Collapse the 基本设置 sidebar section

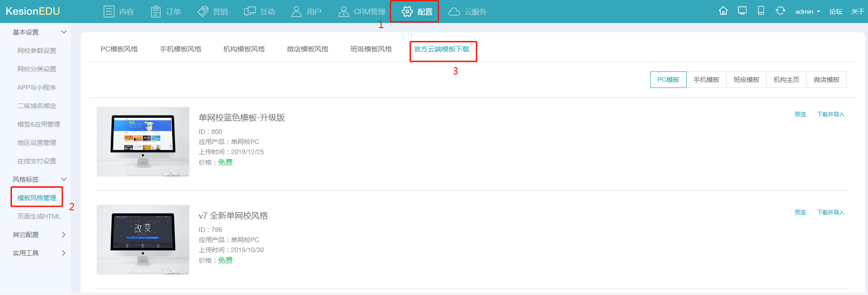63,32
